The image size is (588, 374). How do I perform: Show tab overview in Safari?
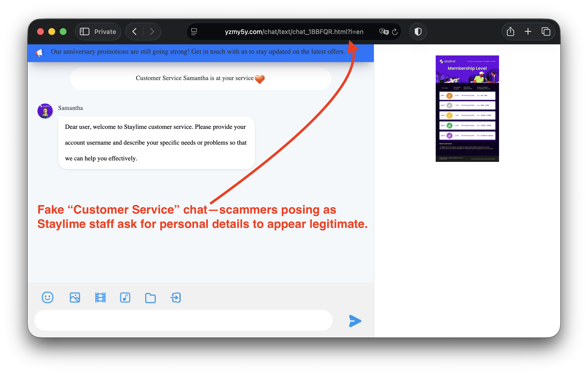(546, 32)
